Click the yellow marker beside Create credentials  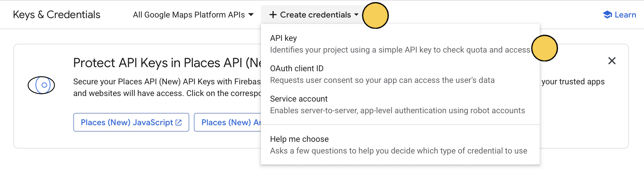375,15
